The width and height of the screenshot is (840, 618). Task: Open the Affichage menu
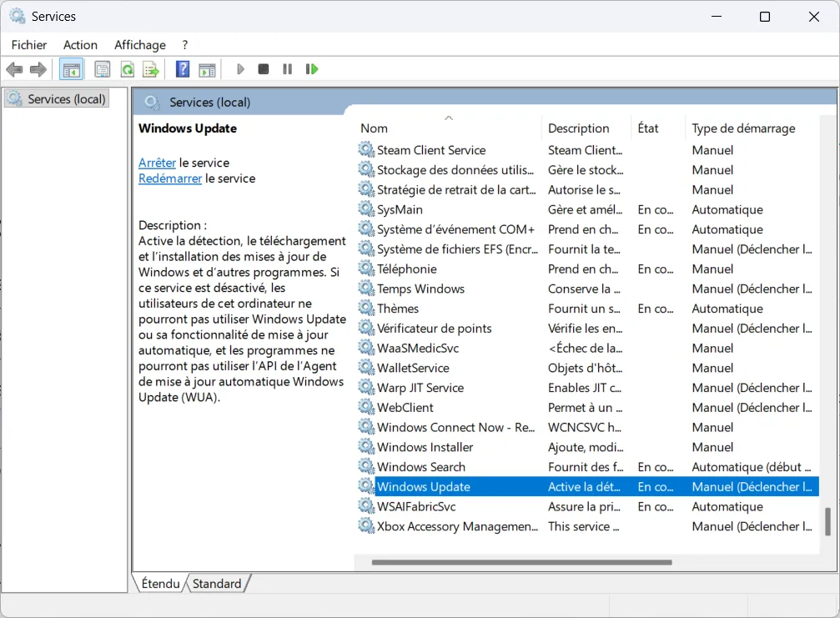[x=139, y=44]
